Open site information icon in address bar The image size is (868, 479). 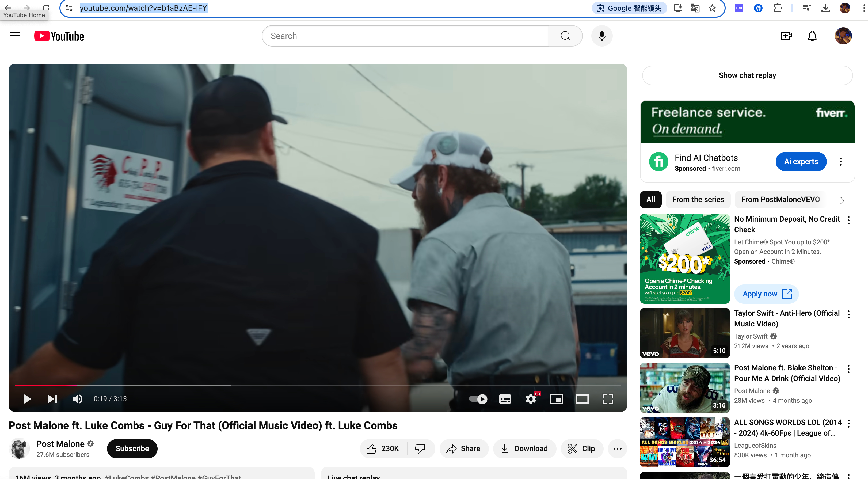(69, 8)
